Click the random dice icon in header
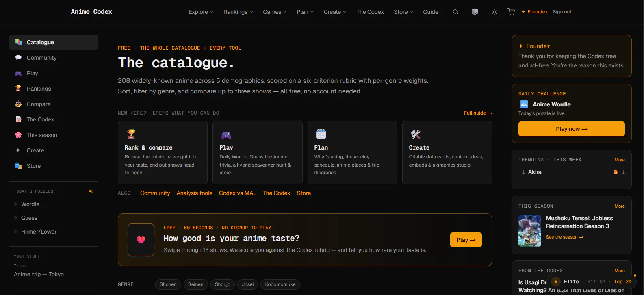The height and width of the screenshot is (295, 644). tap(475, 12)
